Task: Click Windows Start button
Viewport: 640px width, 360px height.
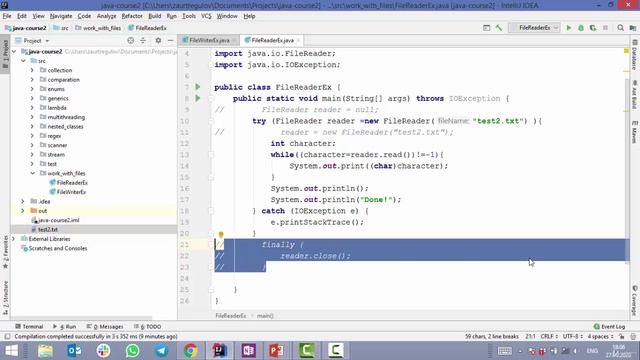Action: [x=11, y=351]
